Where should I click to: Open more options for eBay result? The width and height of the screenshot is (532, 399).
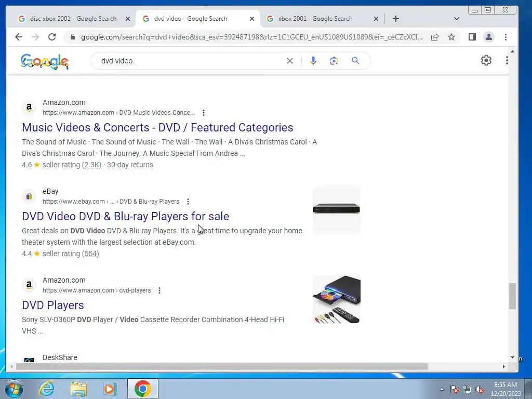pyautogui.click(x=188, y=202)
